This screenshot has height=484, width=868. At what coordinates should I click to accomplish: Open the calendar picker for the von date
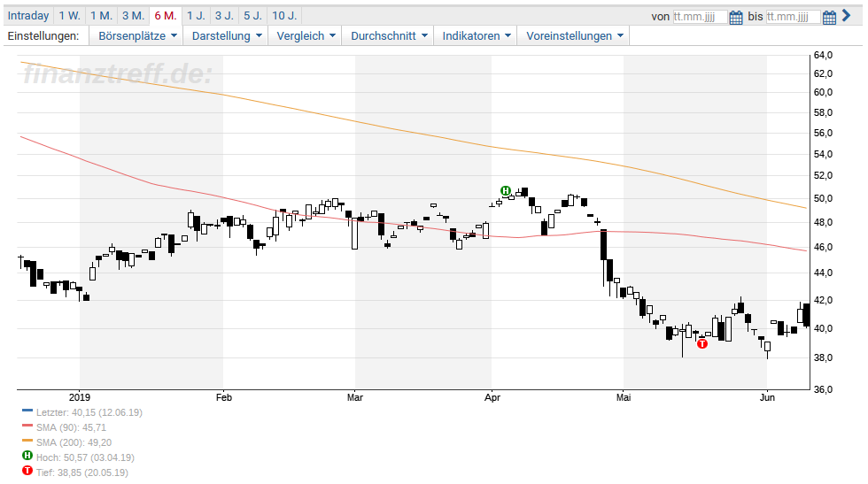click(736, 17)
